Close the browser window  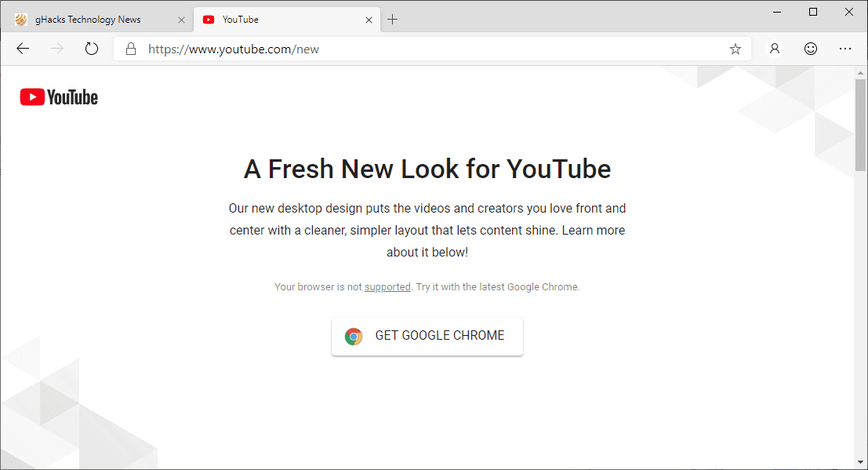point(848,12)
